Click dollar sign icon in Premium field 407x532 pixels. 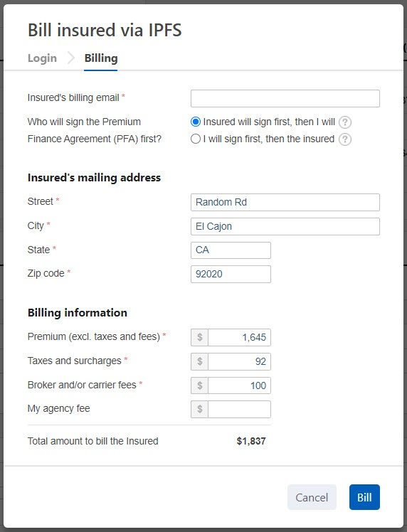click(200, 337)
